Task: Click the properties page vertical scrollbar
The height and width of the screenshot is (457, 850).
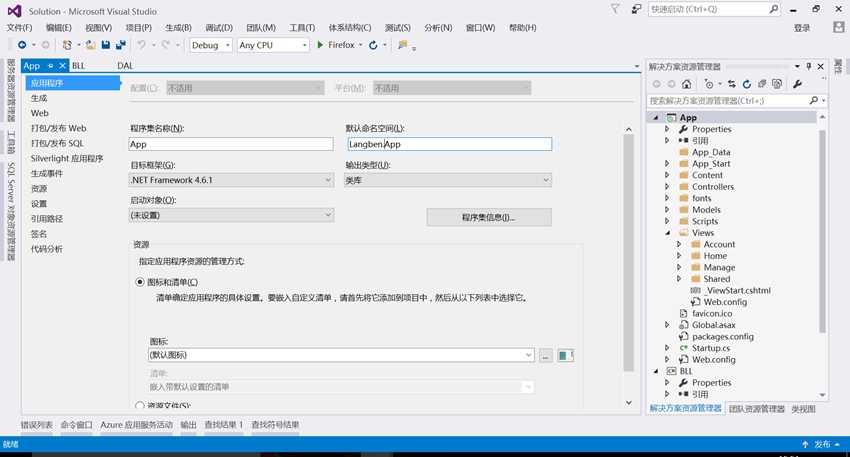Action: coord(628,252)
